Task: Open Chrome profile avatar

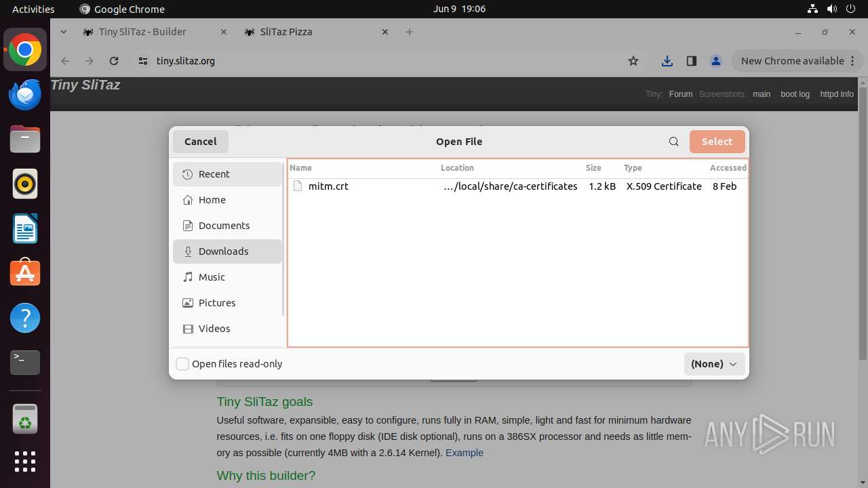Action: tap(716, 61)
